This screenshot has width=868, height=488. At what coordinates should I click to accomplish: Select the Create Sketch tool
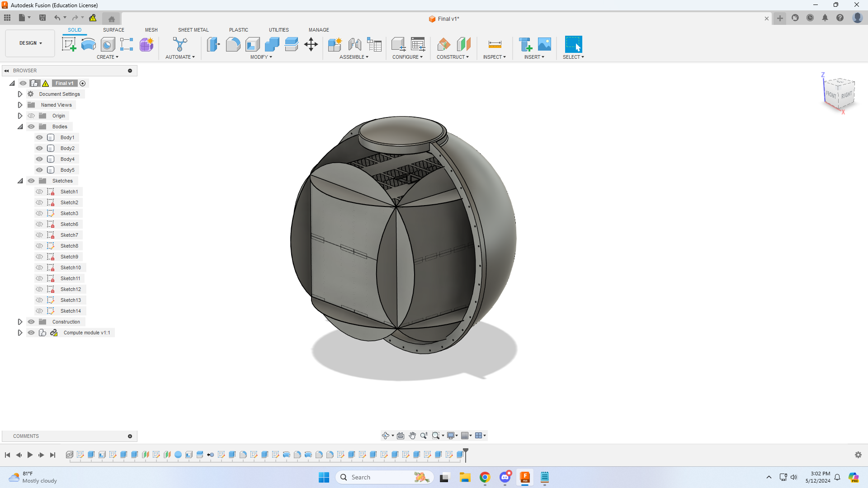pyautogui.click(x=69, y=44)
